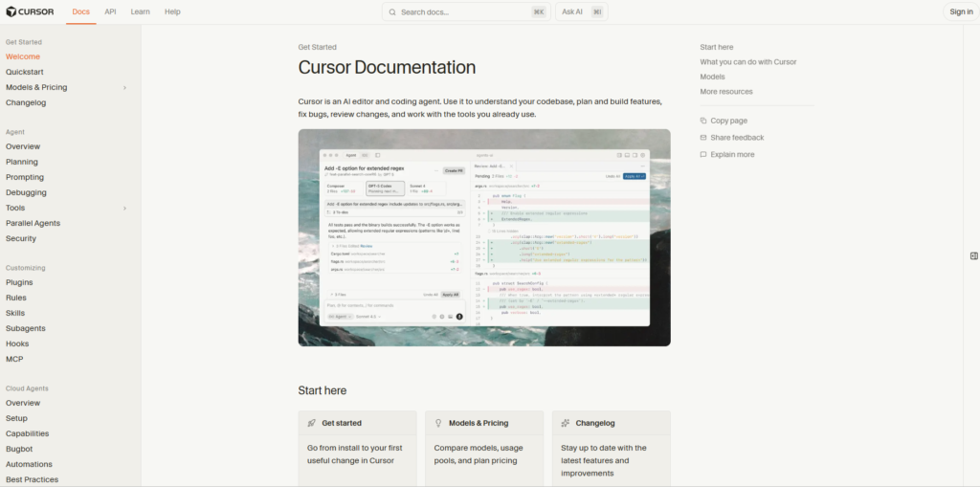980x487 pixels.
Task: Click the Copy page icon
Action: pos(703,121)
